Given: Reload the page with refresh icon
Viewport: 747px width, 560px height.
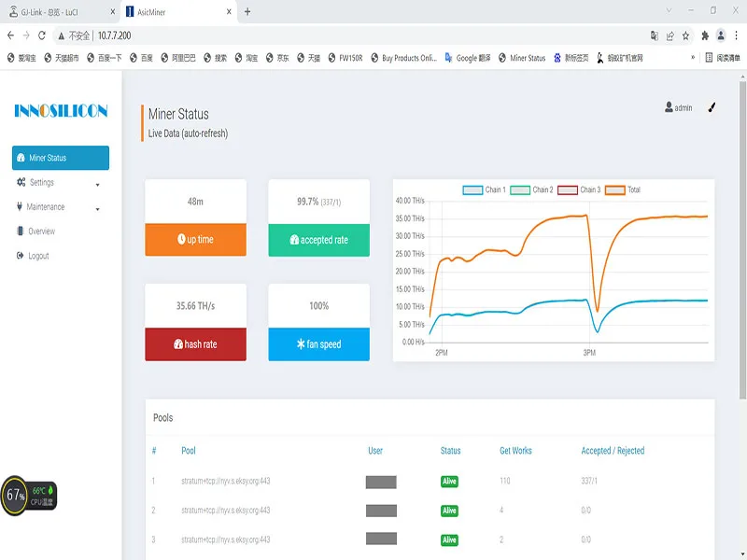Looking at the screenshot, I should click(x=42, y=35).
